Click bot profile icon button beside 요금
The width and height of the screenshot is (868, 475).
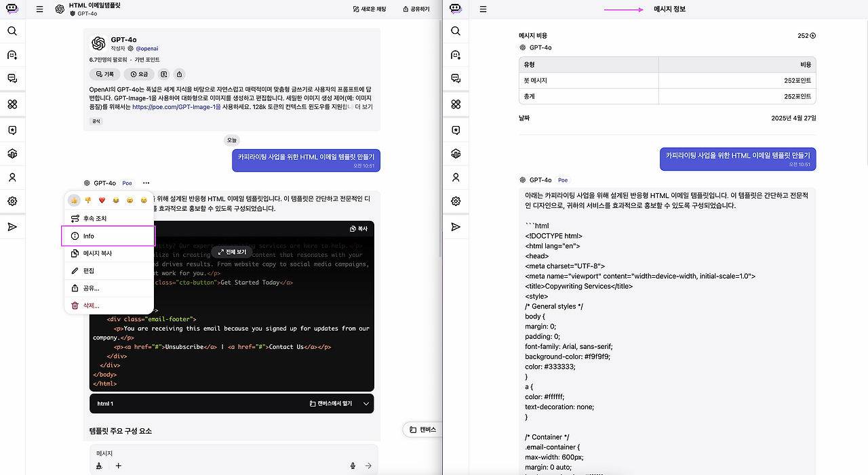tap(165, 74)
